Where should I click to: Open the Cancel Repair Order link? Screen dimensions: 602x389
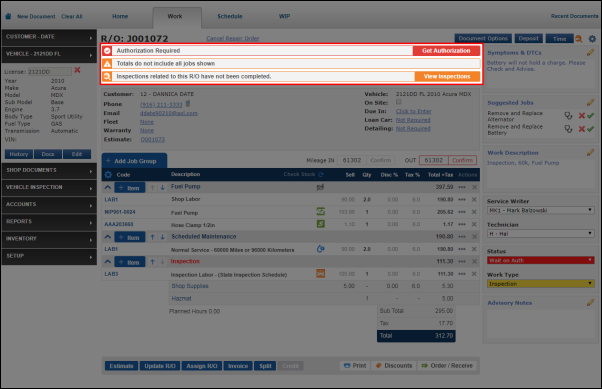point(233,38)
